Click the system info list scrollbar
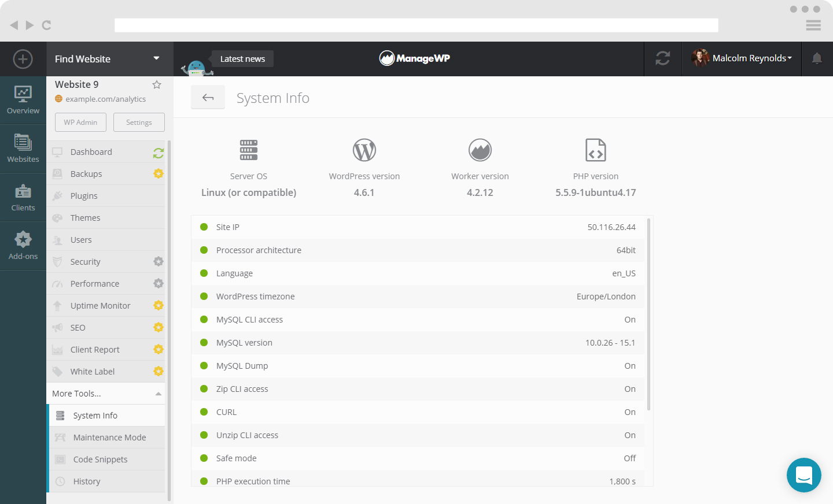The width and height of the screenshot is (833, 504). (x=648, y=314)
